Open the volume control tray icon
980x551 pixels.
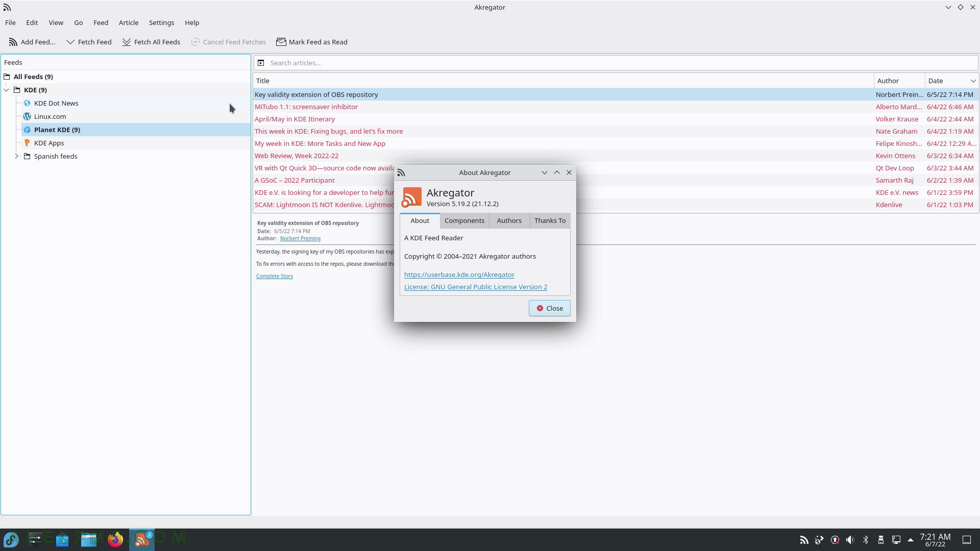(850, 540)
